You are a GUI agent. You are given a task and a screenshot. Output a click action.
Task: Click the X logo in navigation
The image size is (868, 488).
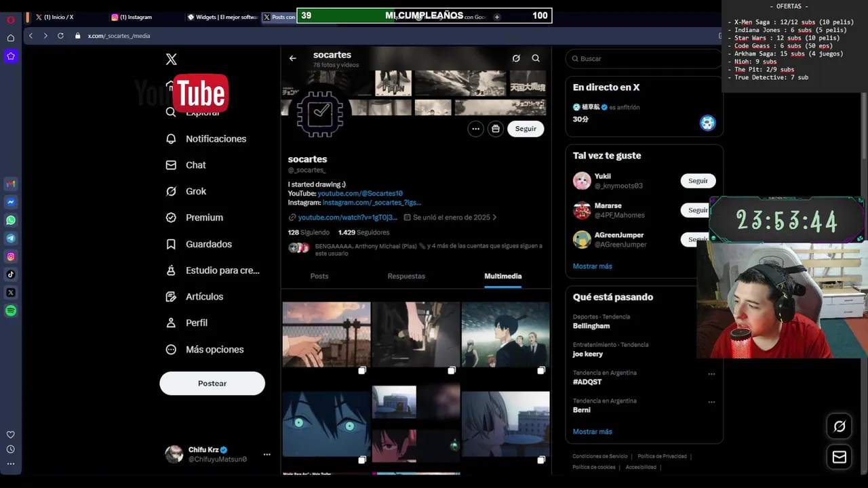point(172,60)
